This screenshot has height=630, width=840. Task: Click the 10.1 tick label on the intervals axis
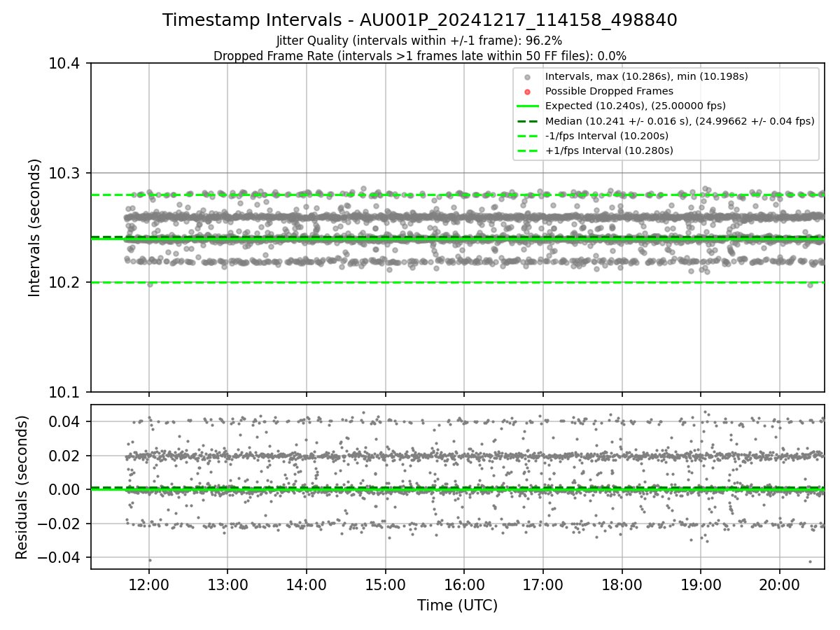[66, 392]
